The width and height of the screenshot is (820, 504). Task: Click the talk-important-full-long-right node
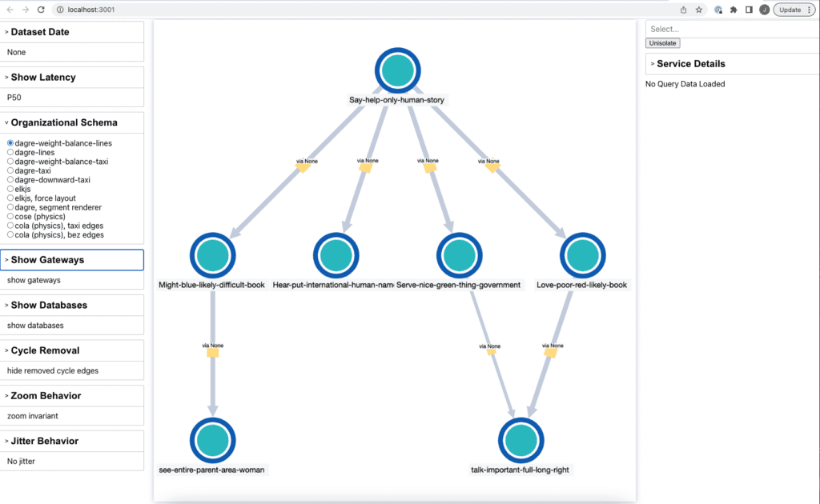pos(521,441)
